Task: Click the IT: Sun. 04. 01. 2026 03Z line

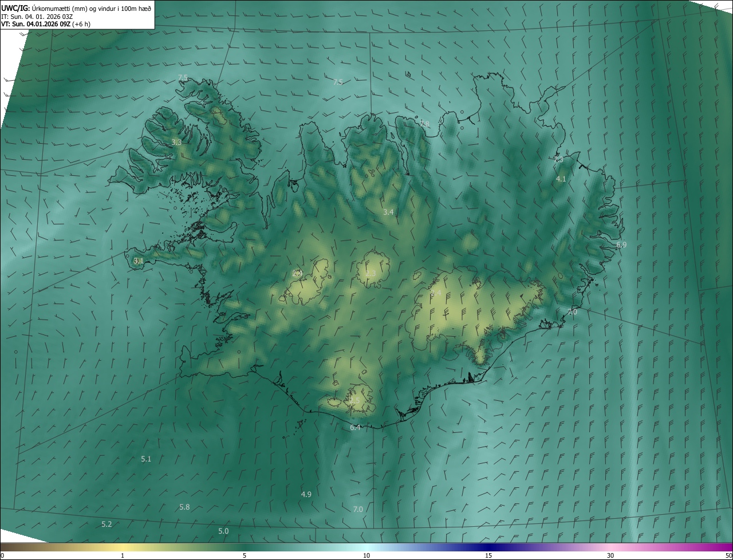Action: coord(37,16)
